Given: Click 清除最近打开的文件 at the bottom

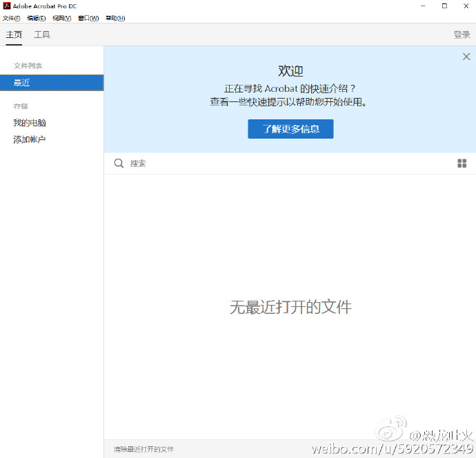Looking at the screenshot, I should pos(143,449).
